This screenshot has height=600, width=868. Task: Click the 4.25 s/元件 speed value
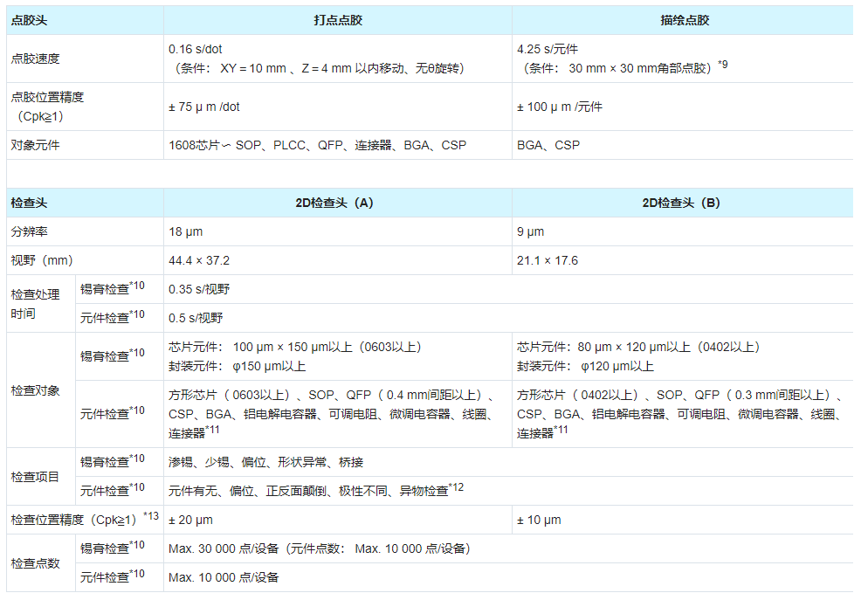click(x=548, y=50)
